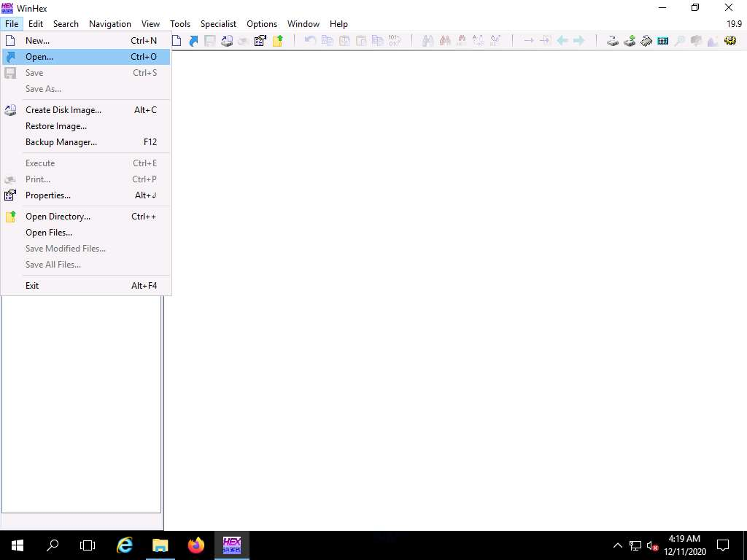
Task: Click the Open Disk toolbar icon
Action: [x=613, y=41]
